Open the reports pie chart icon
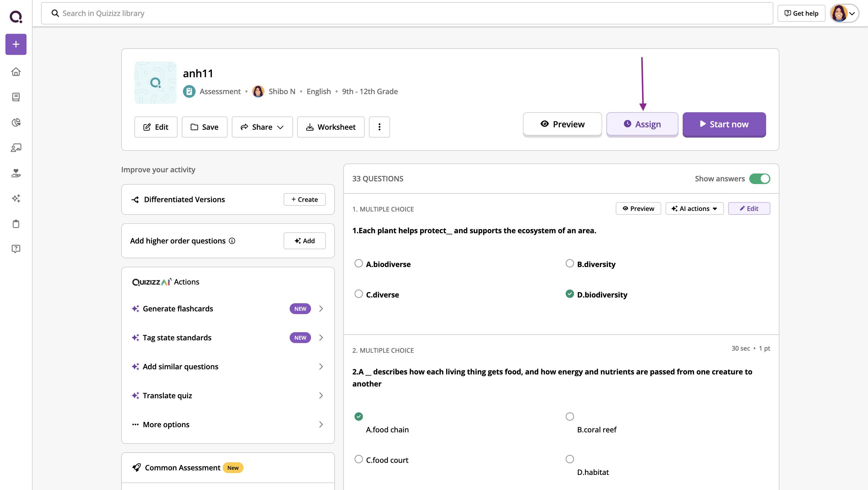 pyautogui.click(x=16, y=122)
